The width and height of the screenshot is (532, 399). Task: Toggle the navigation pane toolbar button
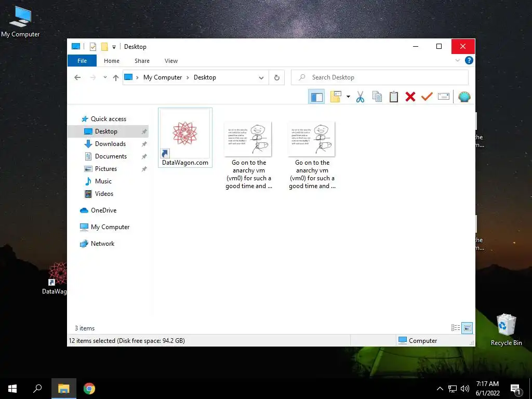pyautogui.click(x=316, y=97)
